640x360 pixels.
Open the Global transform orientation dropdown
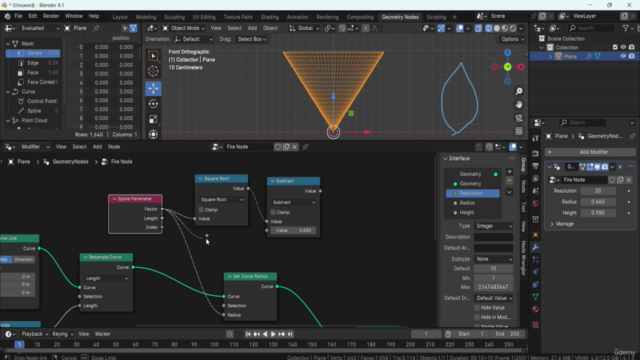coord(304,28)
